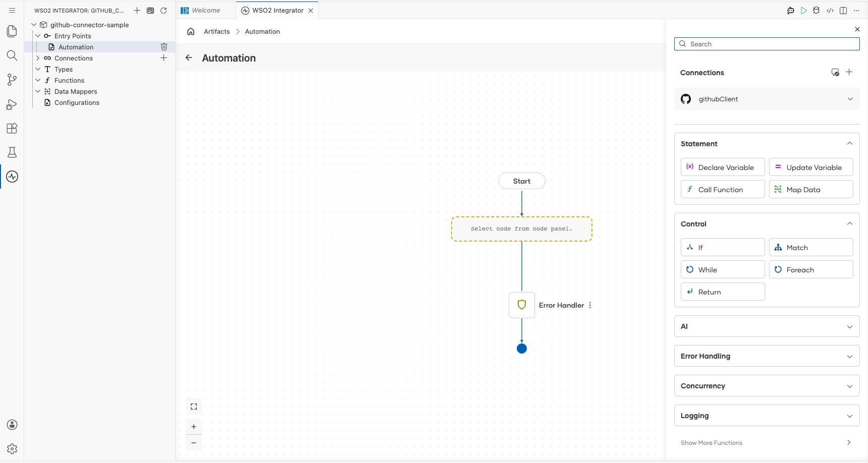Split the editor to the right
Screen dimensions: 868x463
[x=843, y=10]
